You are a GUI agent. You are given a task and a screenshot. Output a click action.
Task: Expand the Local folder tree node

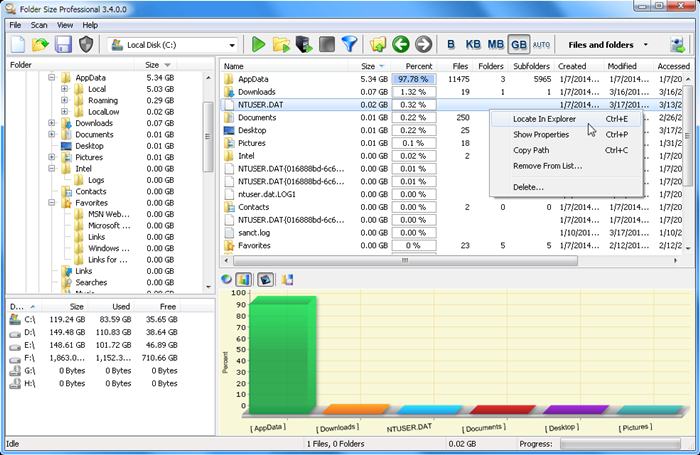pyautogui.click(x=64, y=89)
